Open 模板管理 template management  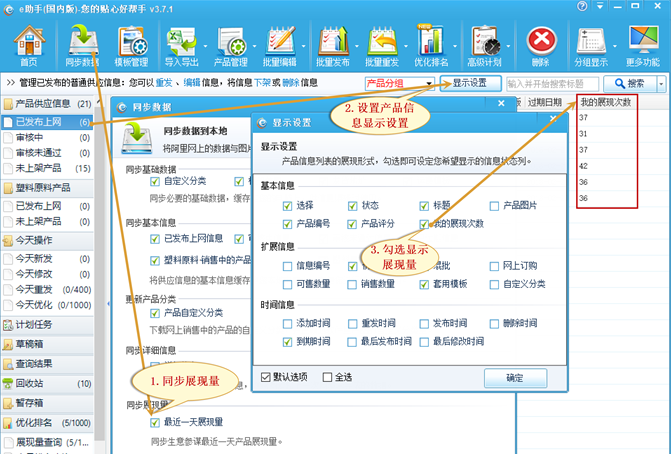click(x=132, y=42)
